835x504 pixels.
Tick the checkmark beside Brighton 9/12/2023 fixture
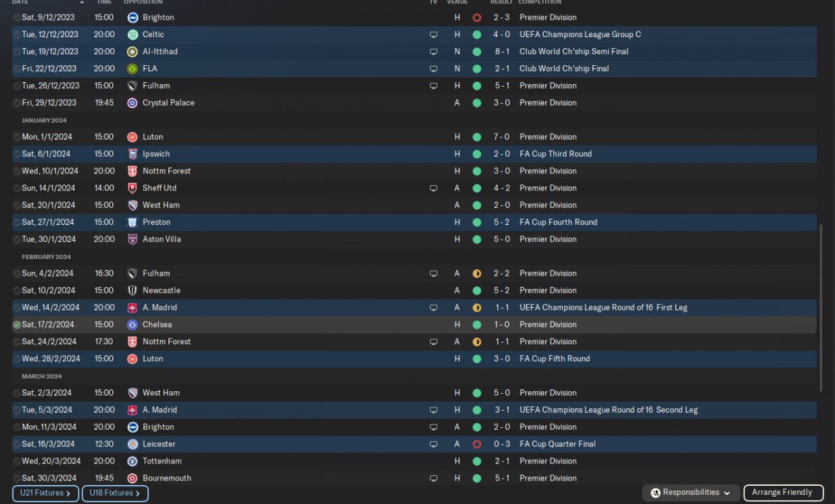coord(17,18)
